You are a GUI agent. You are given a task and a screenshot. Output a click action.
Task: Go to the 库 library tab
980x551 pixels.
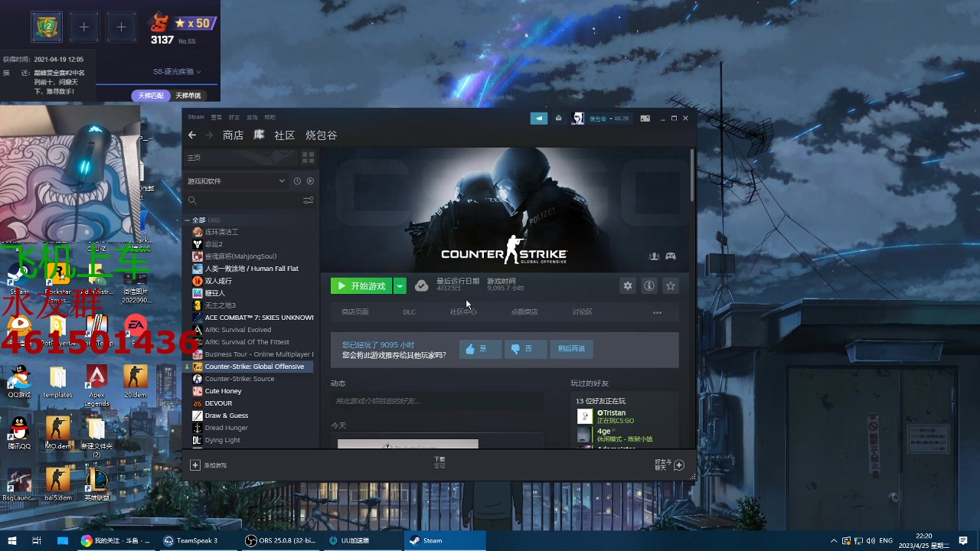[259, 135]
